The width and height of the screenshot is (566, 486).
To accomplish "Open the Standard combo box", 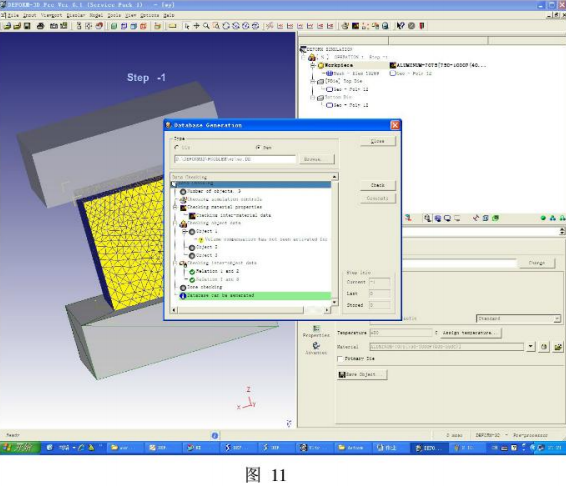I will (518, 318).
